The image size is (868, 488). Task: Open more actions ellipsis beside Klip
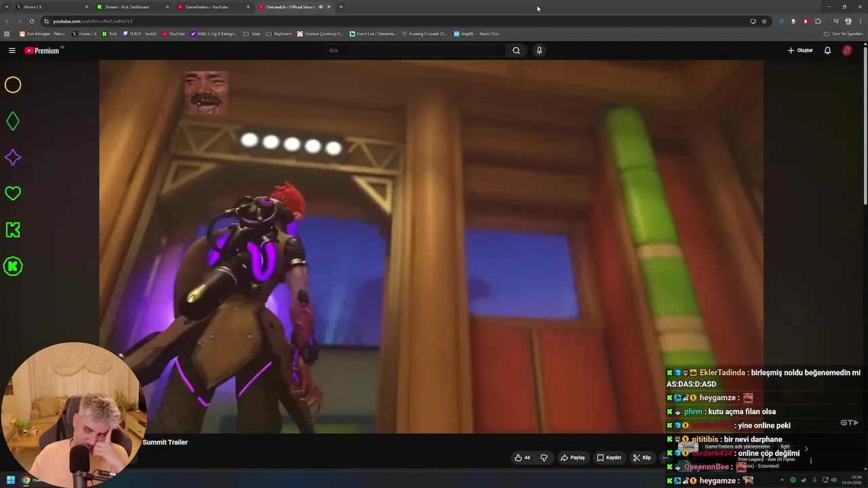coord(665,457)
